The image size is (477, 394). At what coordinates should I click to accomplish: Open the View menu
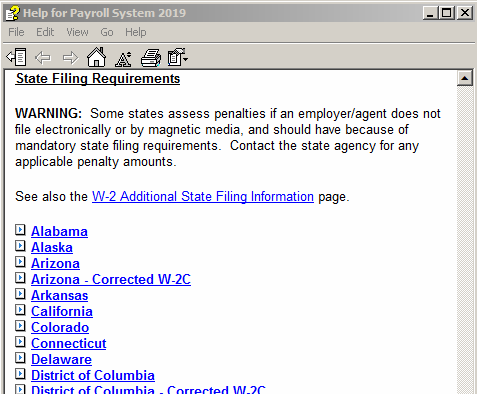point(77,32)
